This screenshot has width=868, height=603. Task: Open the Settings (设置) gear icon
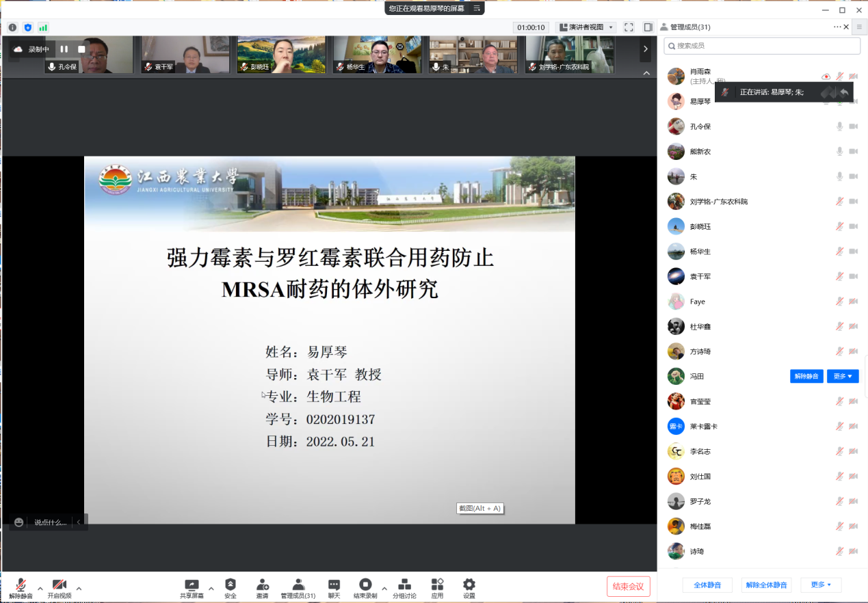coord(469,585)
